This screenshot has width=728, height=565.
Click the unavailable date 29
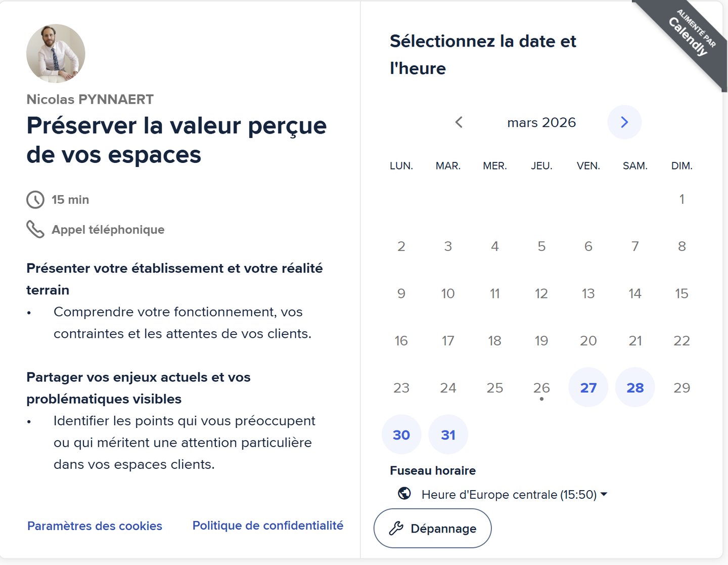pos(682,387)
